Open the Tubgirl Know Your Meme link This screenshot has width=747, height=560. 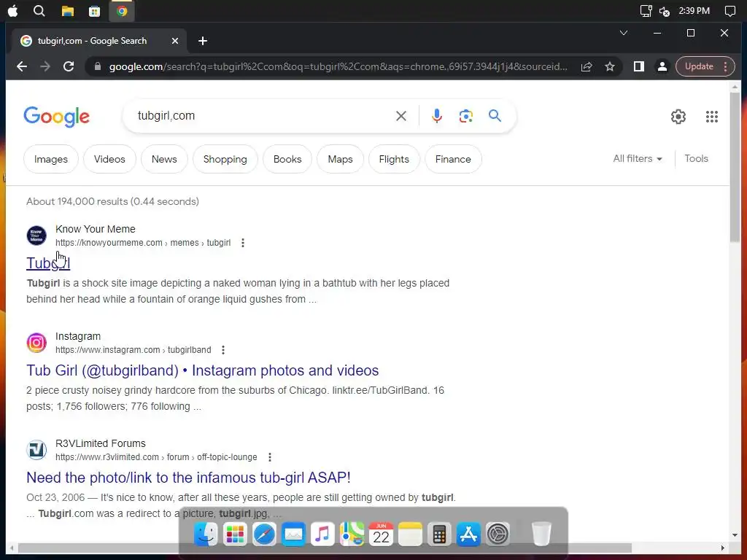[48, 262]
